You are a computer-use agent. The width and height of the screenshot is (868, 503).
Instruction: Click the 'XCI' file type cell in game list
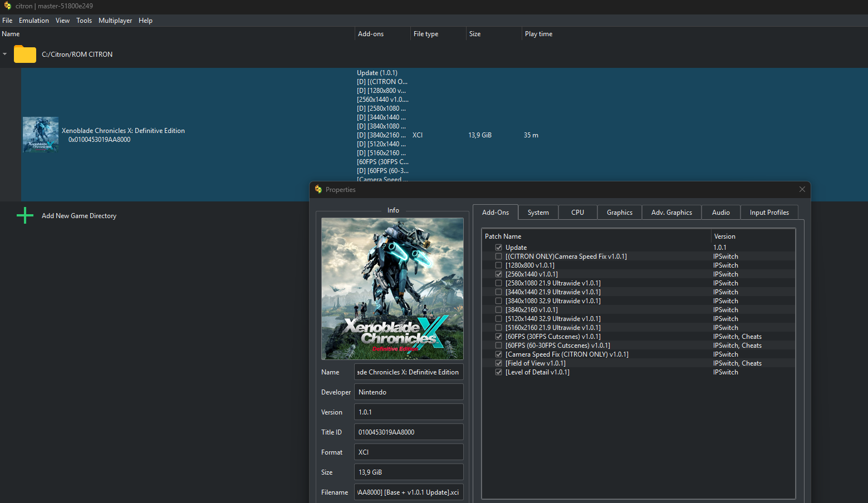(418, 135)
